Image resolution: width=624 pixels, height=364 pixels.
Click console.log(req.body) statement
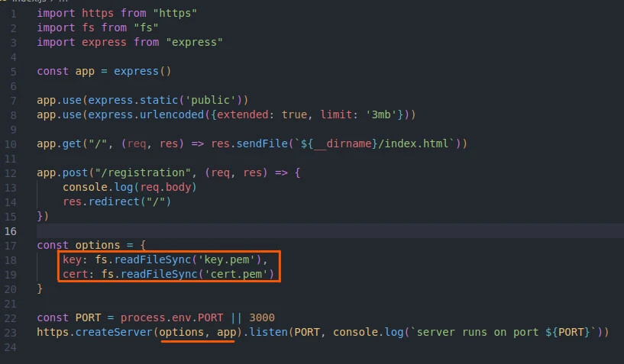coord(130,187)
